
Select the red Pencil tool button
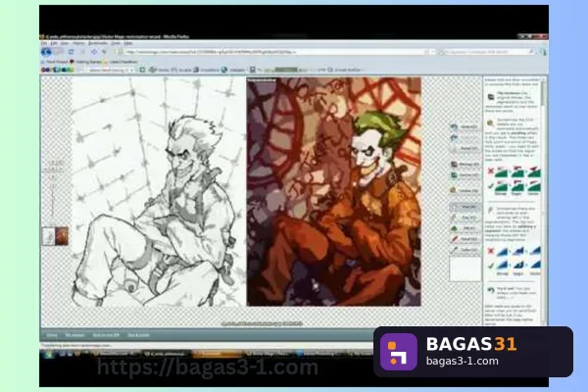[x=465, y=239]
